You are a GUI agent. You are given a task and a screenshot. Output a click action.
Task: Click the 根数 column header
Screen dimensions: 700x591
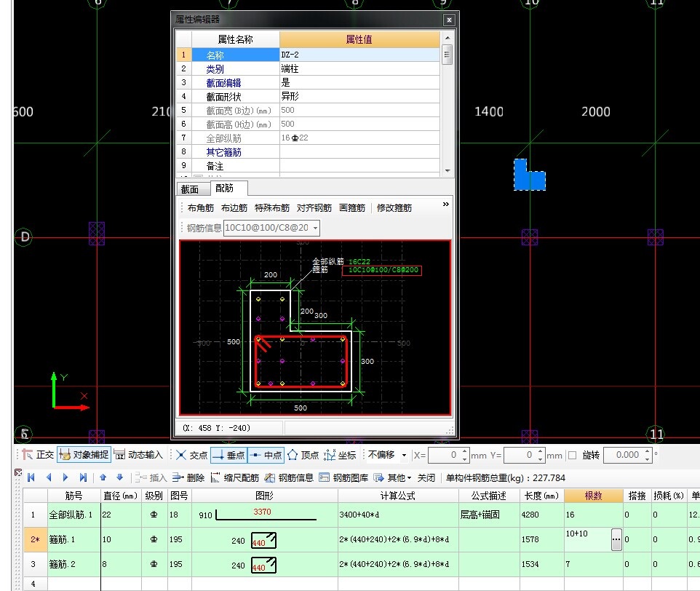593,496
